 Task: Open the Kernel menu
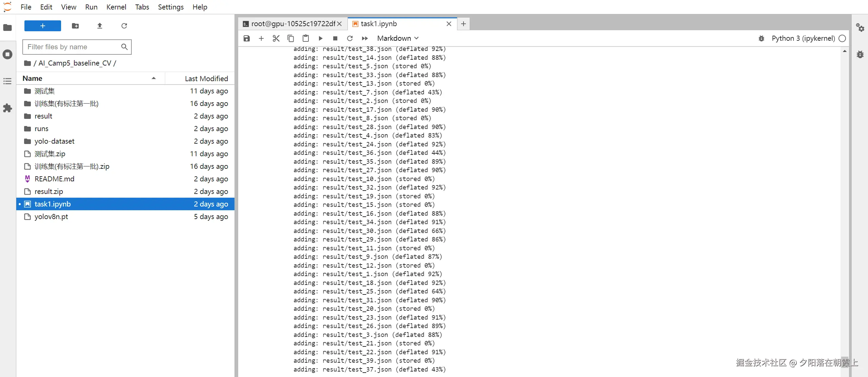(x=116, y=7)
